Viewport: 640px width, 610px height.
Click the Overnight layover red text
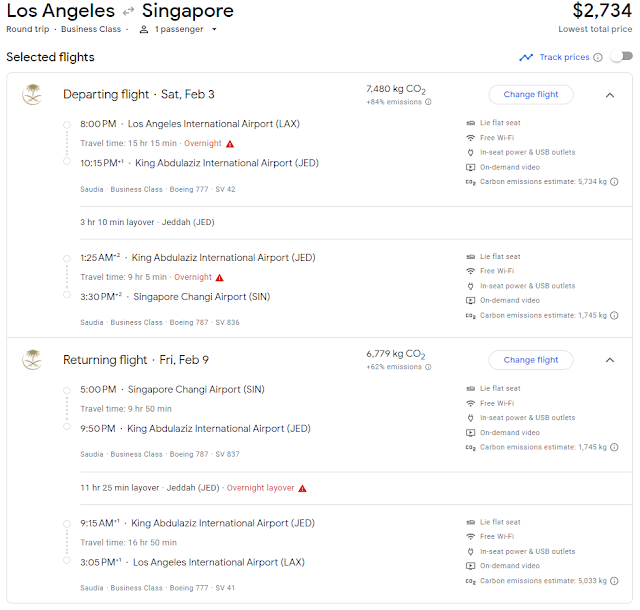(x=260, y=488)
